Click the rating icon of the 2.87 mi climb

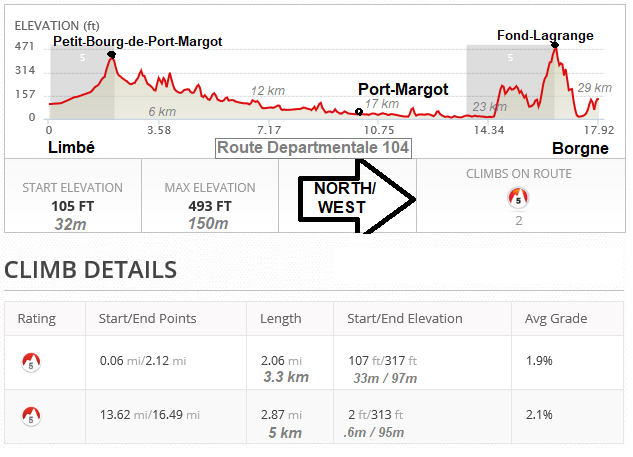(x=31, y=414)
